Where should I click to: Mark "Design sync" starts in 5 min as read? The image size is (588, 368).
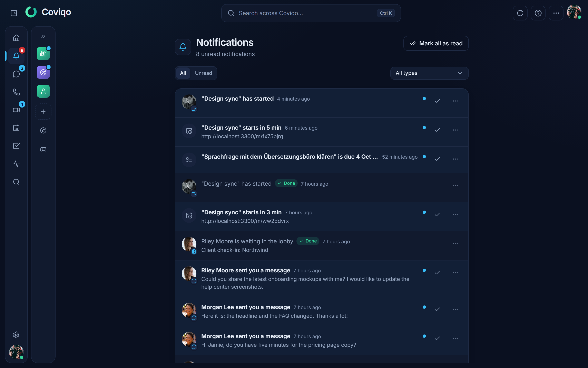pyautogui.click(x=437, y=130)
